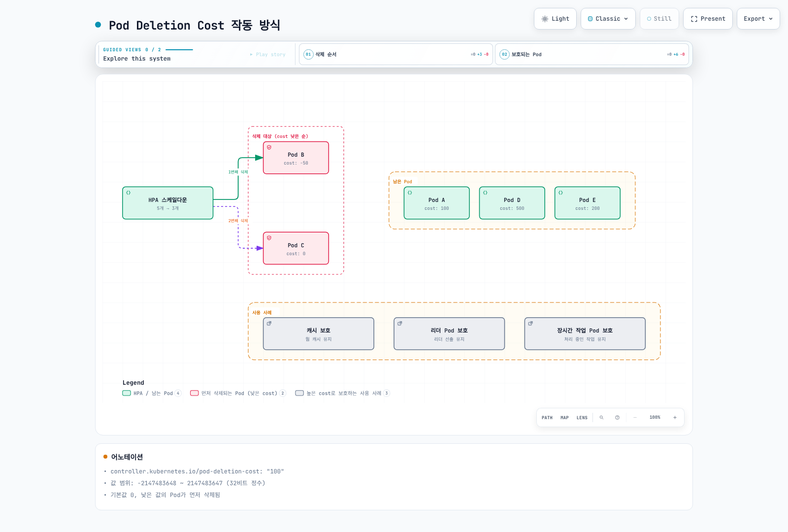Zoom out with the minus button

pyautogui.click(x=635, y=418)
